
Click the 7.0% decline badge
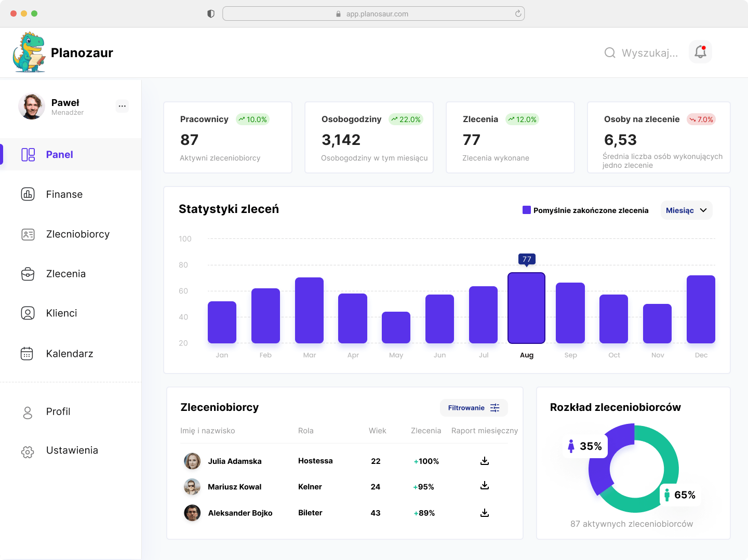pyautogui.click(x=701, y=119)
